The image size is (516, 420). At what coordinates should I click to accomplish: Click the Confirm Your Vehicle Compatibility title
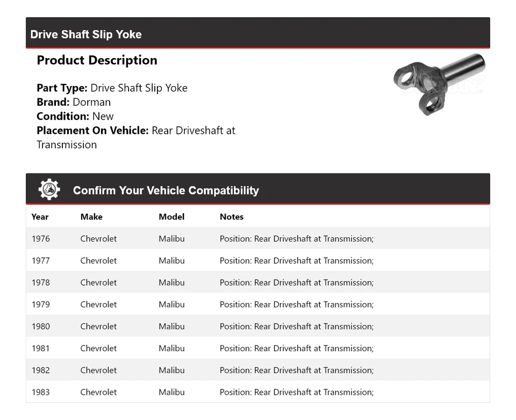click(166, 191)
